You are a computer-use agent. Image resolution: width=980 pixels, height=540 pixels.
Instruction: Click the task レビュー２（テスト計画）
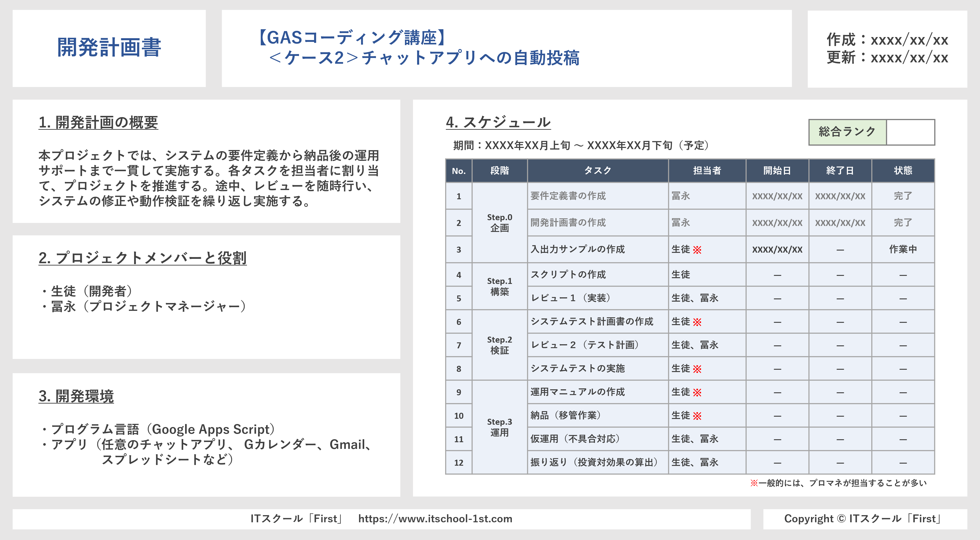586,345
